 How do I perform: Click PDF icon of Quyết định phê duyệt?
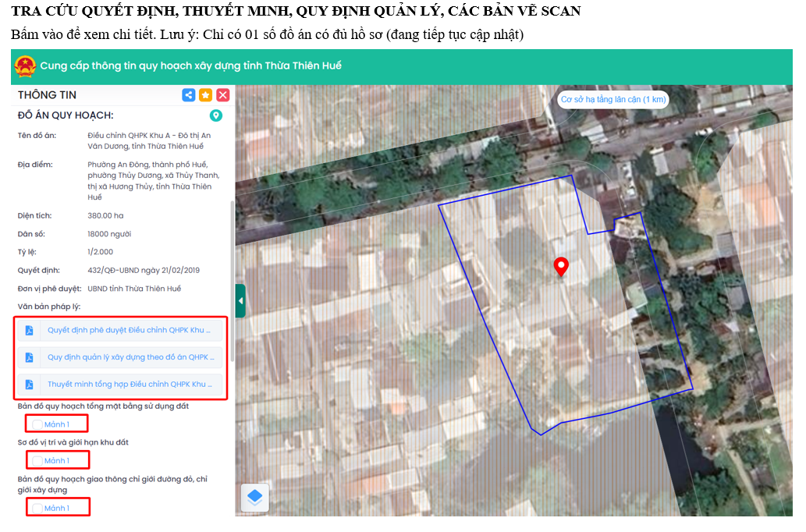click(30, 330)
